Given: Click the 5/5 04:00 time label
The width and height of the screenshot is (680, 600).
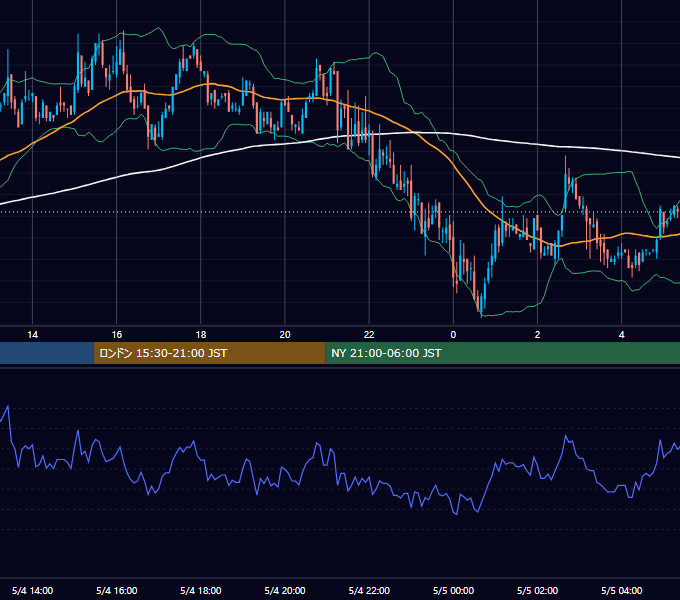Looking at the screenshot, I should 621,590.
